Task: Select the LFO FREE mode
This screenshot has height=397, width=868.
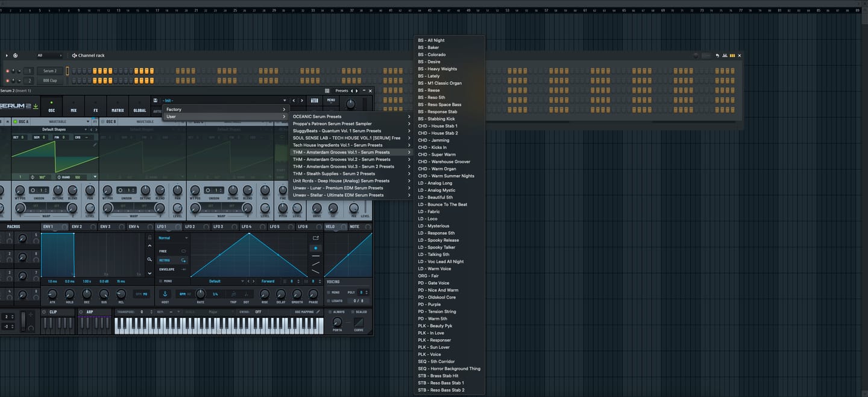Action: click(x=172, y=251)
